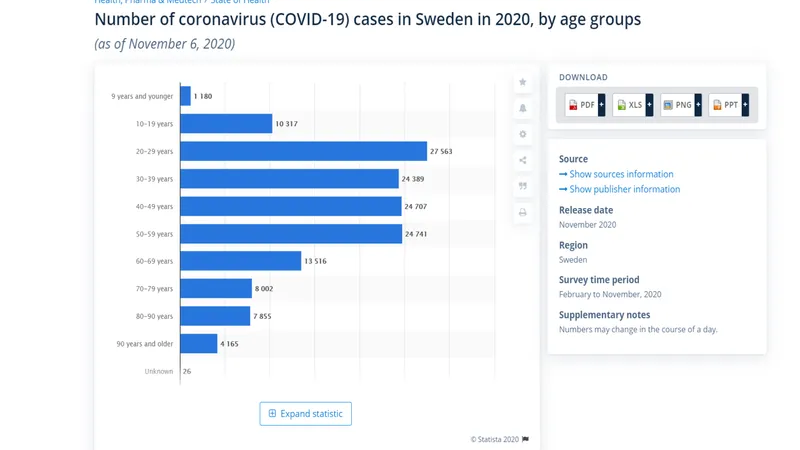Click the star favorite icon

click(522, 82)
